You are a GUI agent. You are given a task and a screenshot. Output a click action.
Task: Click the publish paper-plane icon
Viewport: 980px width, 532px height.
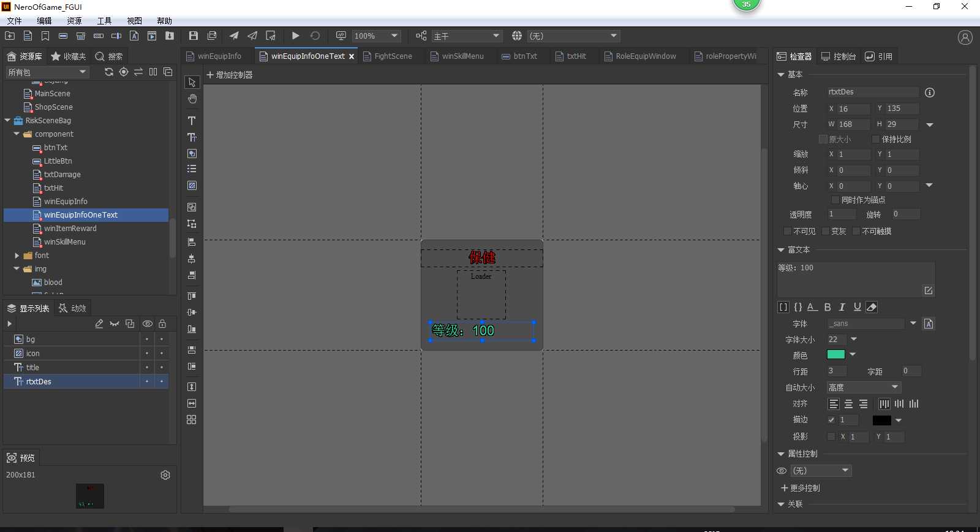(x=234, y=36)
